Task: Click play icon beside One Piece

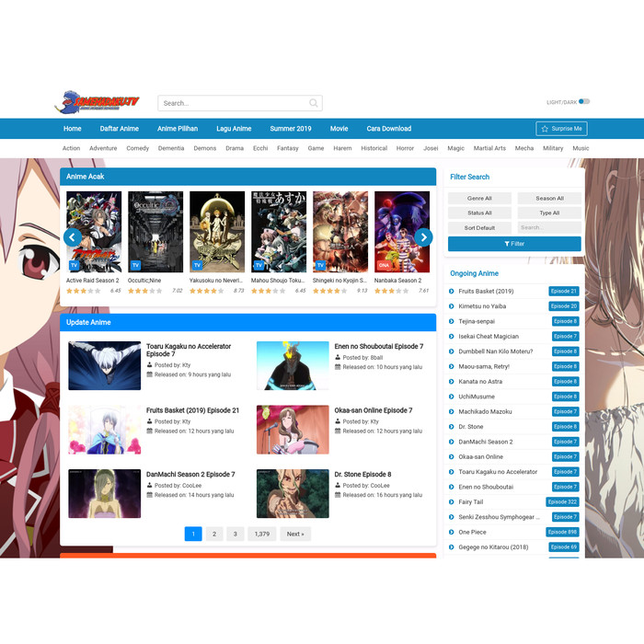Action: 452,532
